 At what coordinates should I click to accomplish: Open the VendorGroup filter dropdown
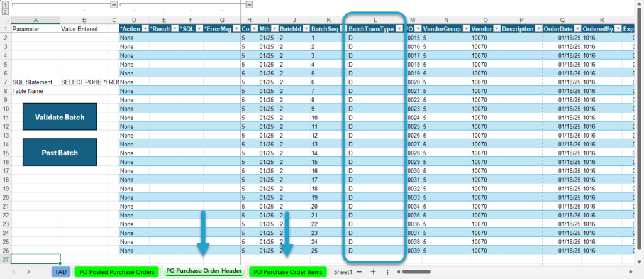point(466,29)
